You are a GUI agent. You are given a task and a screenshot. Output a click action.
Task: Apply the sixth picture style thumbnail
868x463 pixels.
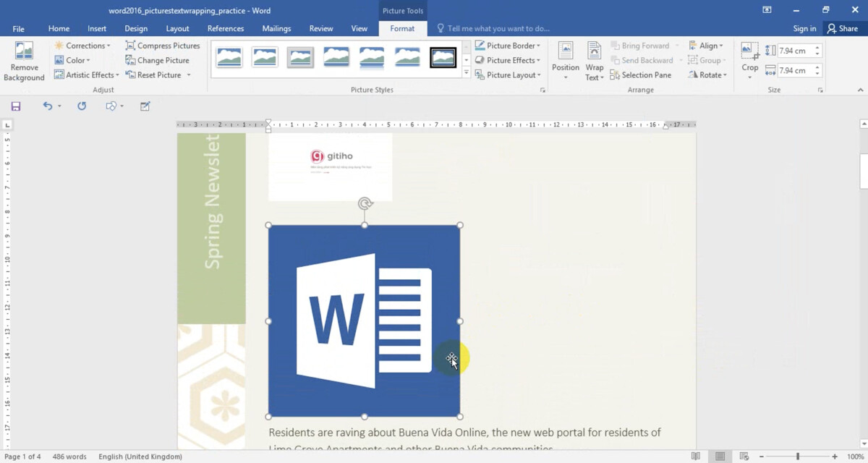(407, 58)
